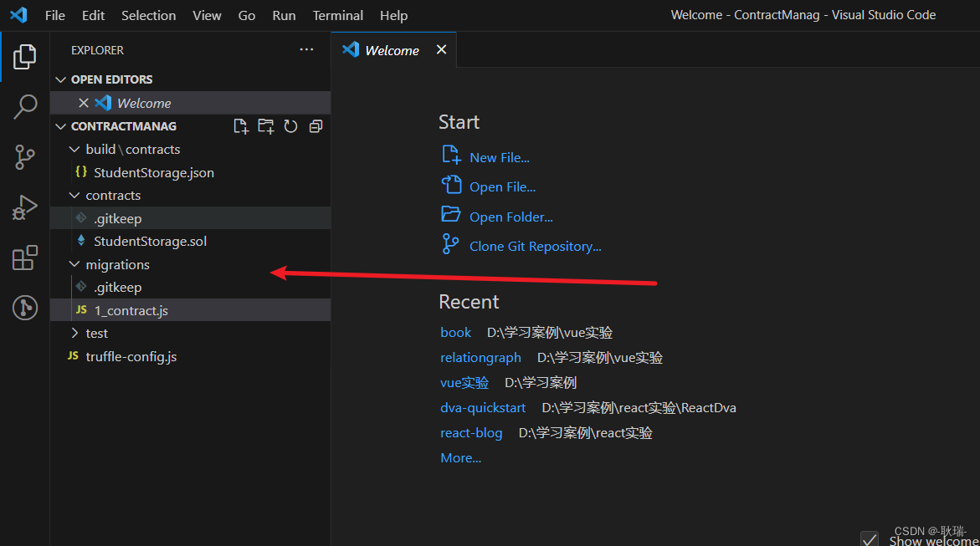Open the Run and Debug view
The image size is (980, 546).
point(24,207)
